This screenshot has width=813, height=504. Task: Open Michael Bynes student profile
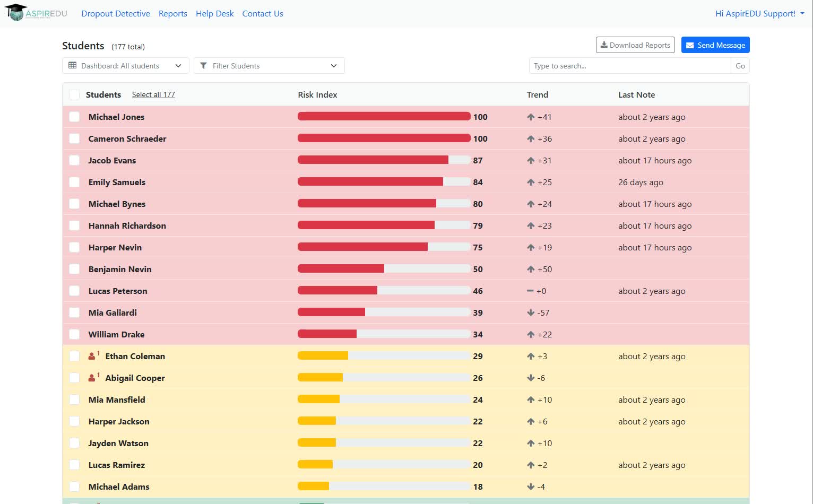tap(117, 204)
